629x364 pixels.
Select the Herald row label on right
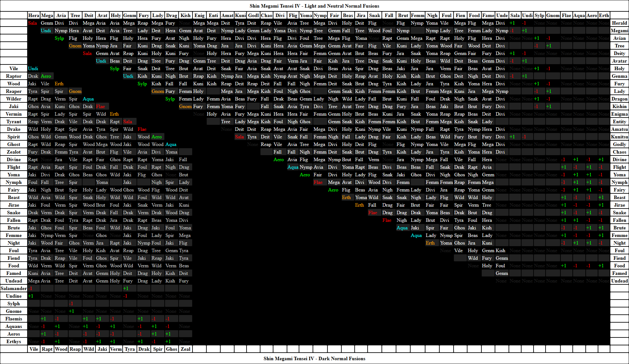coord(619,23)
